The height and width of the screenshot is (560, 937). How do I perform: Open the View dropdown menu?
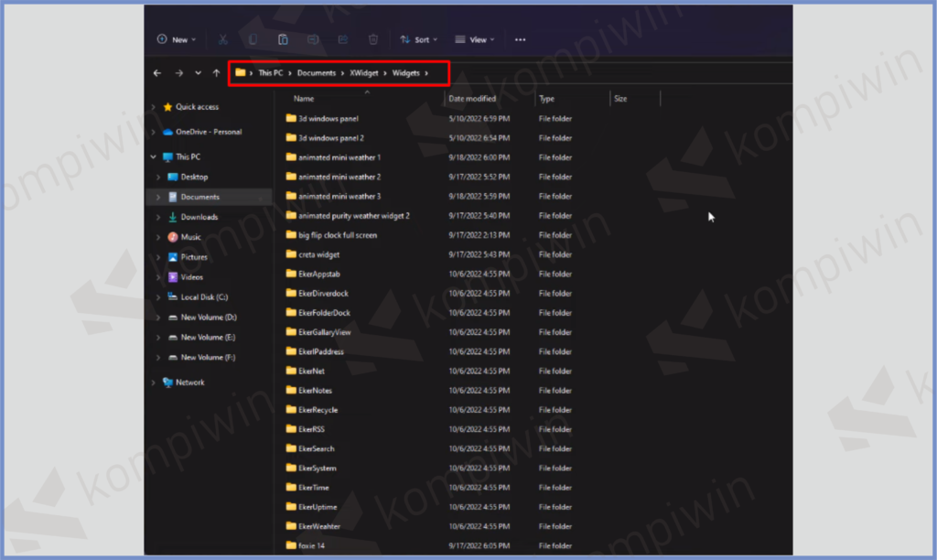click(x=476, y=39)
